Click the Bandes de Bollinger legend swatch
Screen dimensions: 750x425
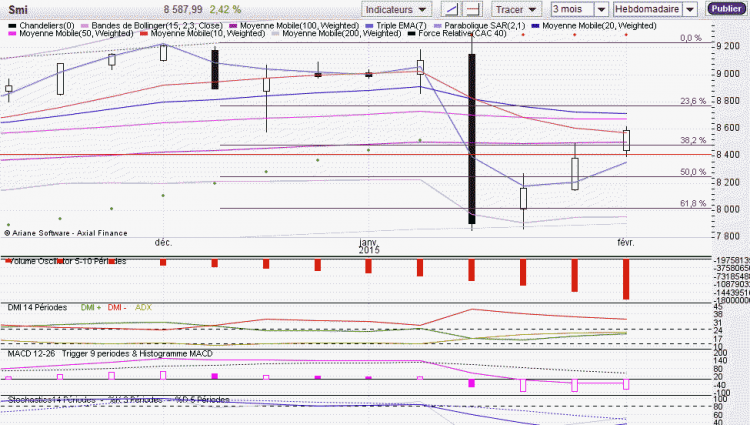point(85,26)
